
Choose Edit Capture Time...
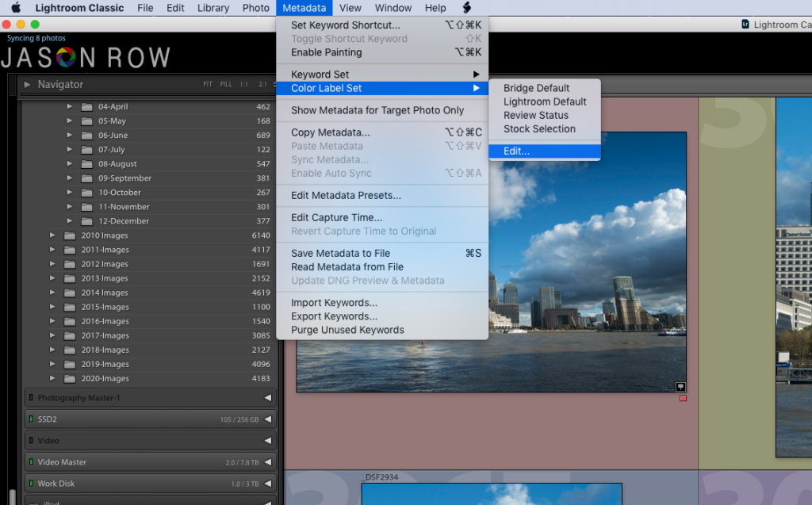[382, 217]
